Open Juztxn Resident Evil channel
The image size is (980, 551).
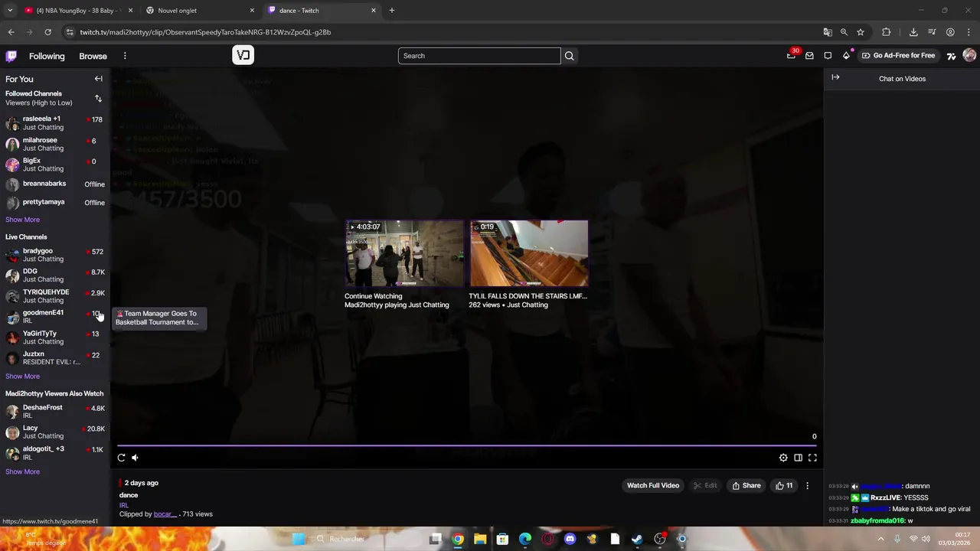(55, 358)
